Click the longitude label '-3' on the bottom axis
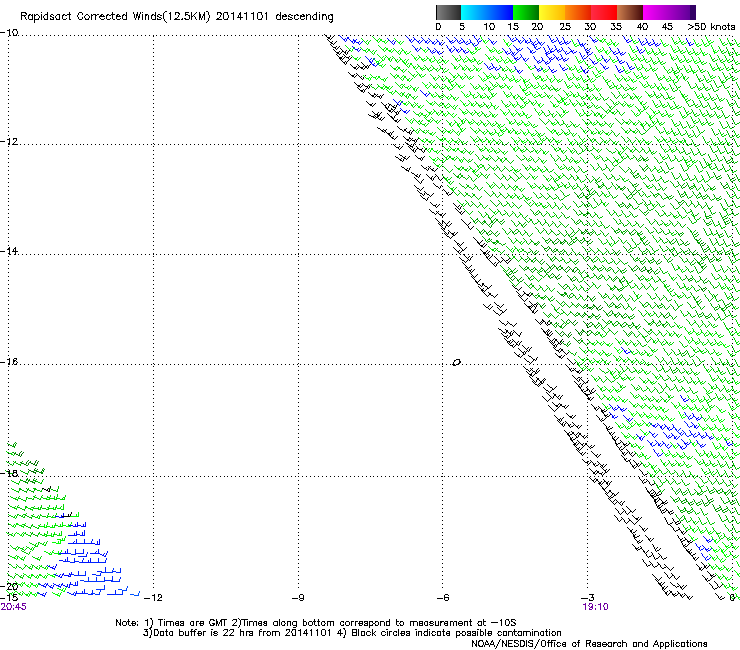The image size is (740, 650). point(587,598)
